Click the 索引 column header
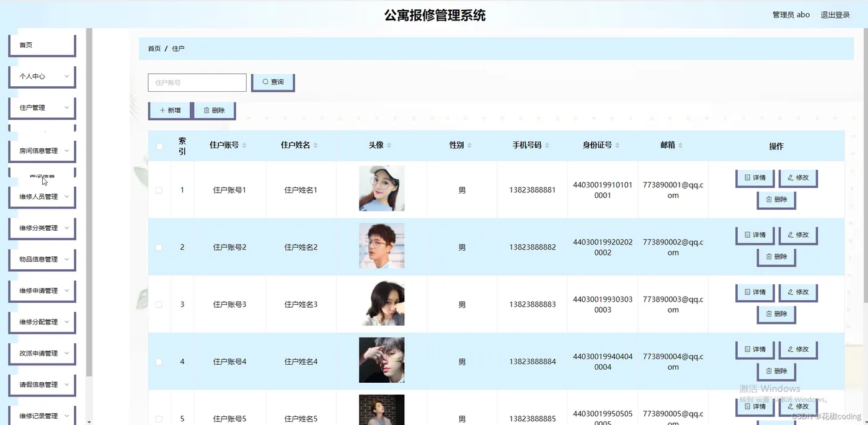The image size is (868, 425). click(x=182, y=146)
